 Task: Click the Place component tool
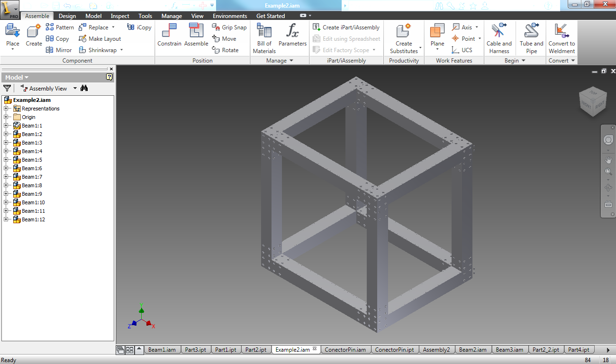(13, 37)
